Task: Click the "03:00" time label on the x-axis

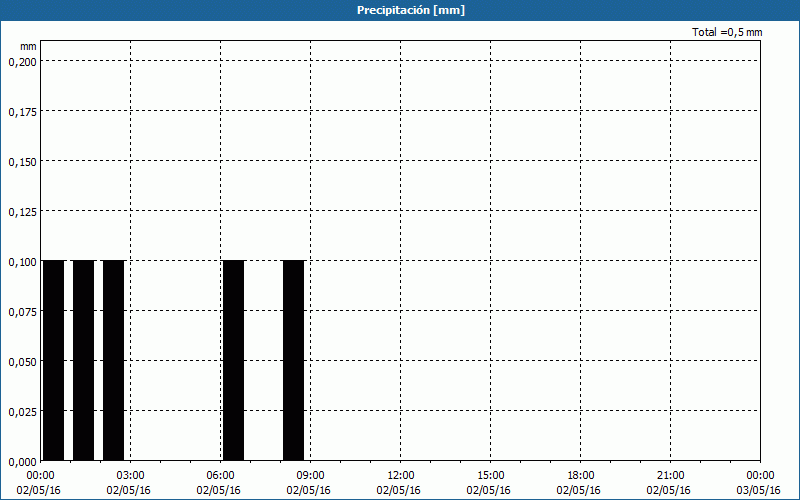Action: (x=131, y=476)
